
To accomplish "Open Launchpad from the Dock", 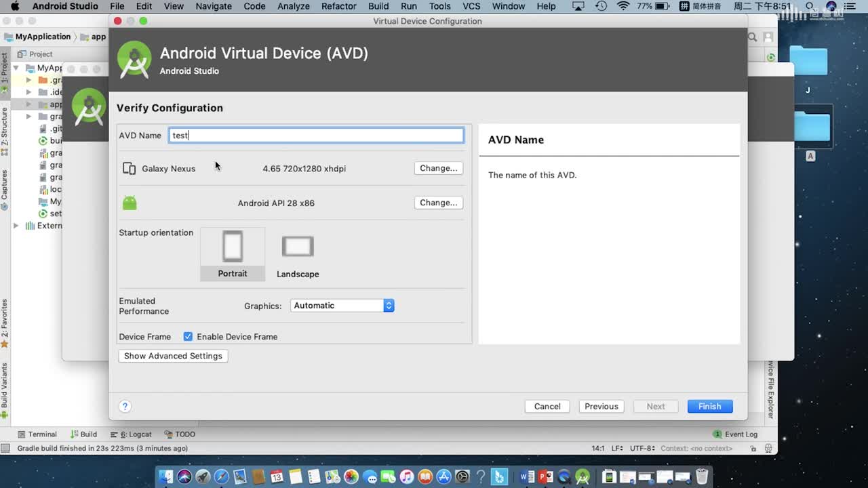I will coord(203,477).
